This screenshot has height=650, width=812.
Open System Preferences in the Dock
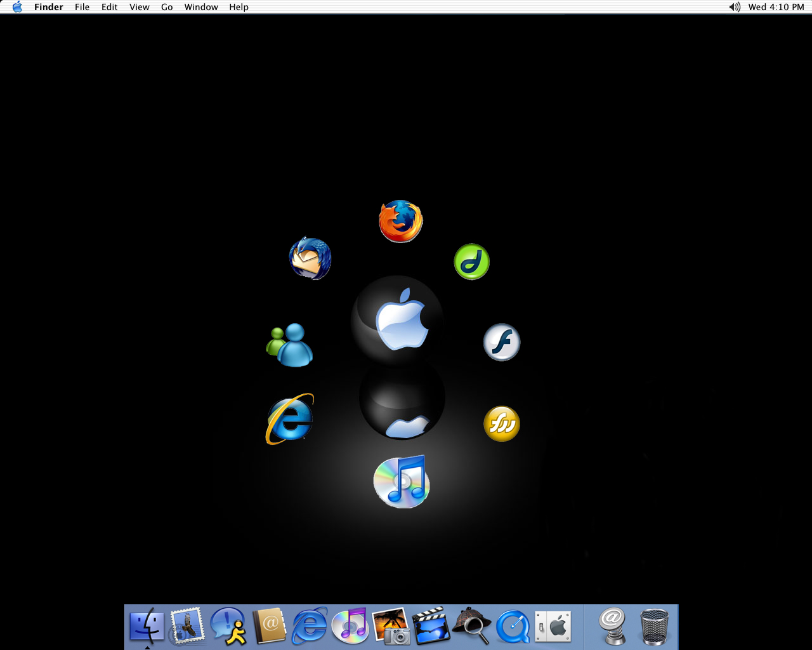[x=553, y=627]
